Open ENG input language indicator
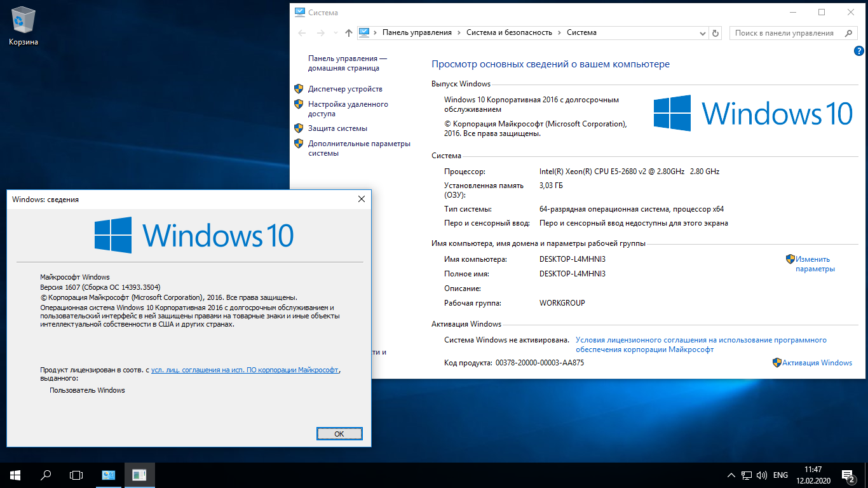The height and width of the screenshot is (488, 868). coord(780,475)
